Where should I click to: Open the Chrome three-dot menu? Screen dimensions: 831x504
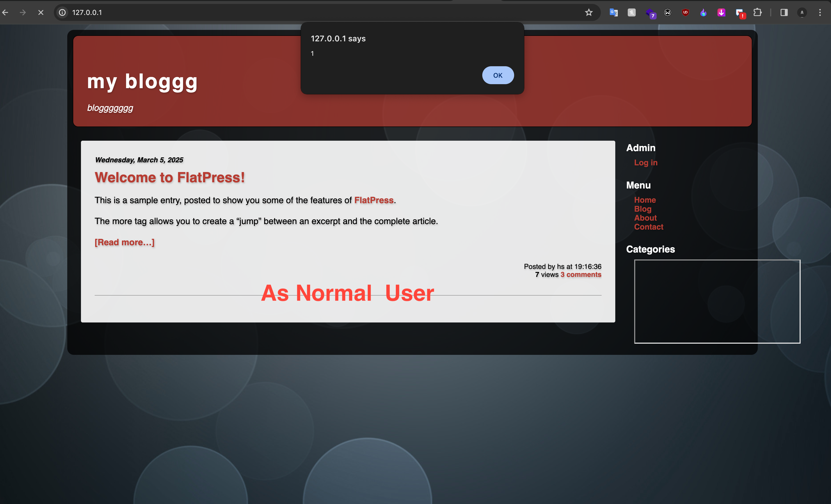point(820,12)
